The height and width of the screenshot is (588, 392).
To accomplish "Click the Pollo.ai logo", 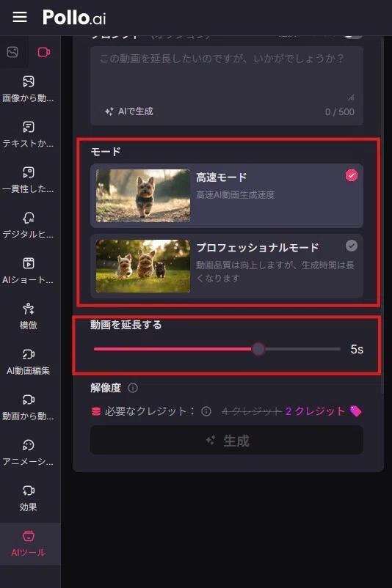I will pos(74,18).
